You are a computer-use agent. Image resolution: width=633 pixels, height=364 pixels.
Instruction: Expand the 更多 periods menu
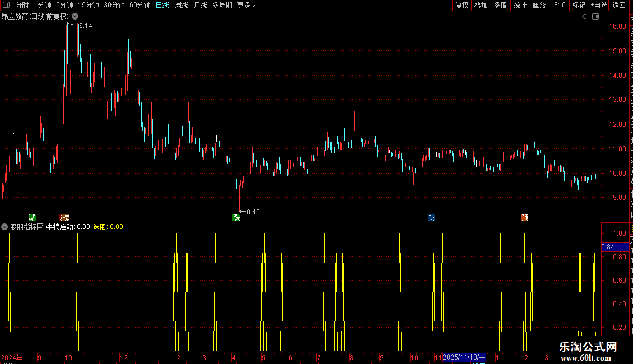tap(246, 5)
